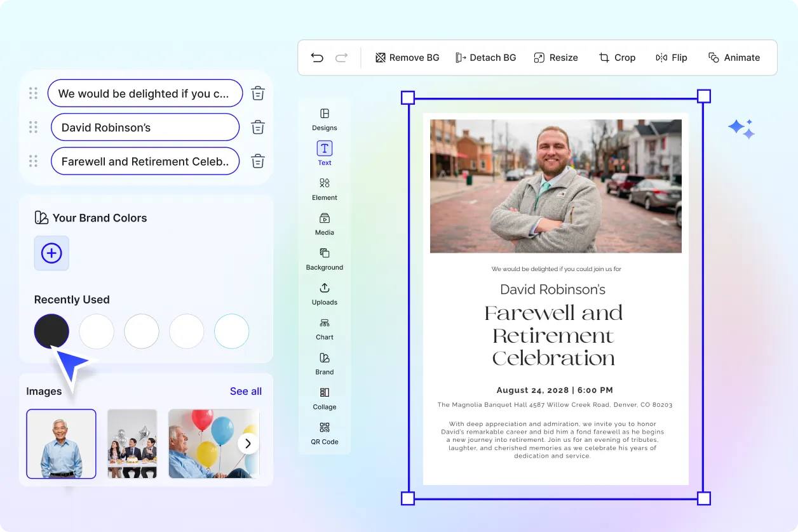
Task: Activate the Crop tool
Action: (617, 57)
